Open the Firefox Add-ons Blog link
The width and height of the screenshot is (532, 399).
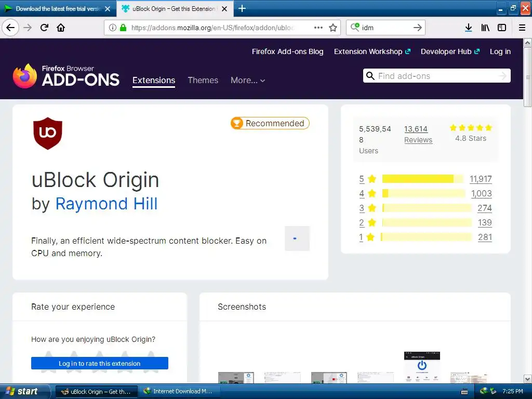[287, 51]
